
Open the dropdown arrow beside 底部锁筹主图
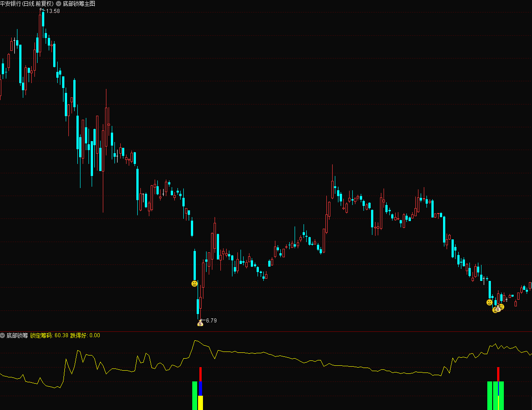click(x=59, y=4)
